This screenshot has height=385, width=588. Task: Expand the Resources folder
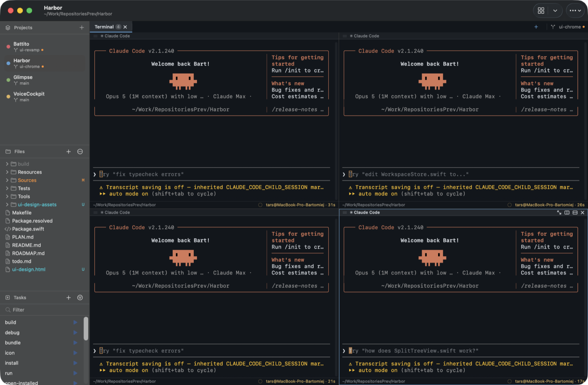[x=7, y=172]
